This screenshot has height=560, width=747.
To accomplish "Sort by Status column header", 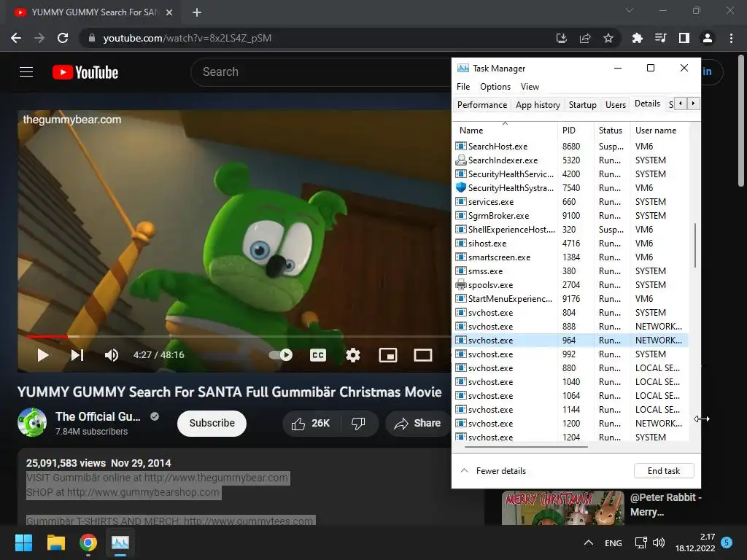I will 612,130.
